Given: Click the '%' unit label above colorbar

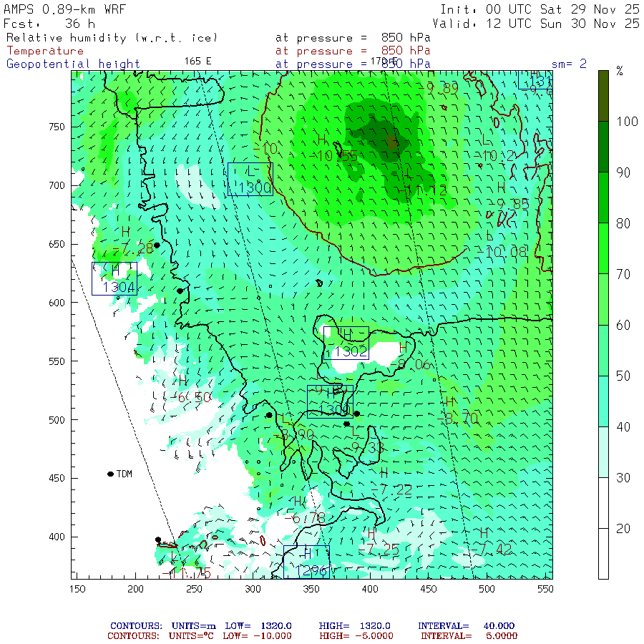Looking at the screenshot, I should coord(620,72).
